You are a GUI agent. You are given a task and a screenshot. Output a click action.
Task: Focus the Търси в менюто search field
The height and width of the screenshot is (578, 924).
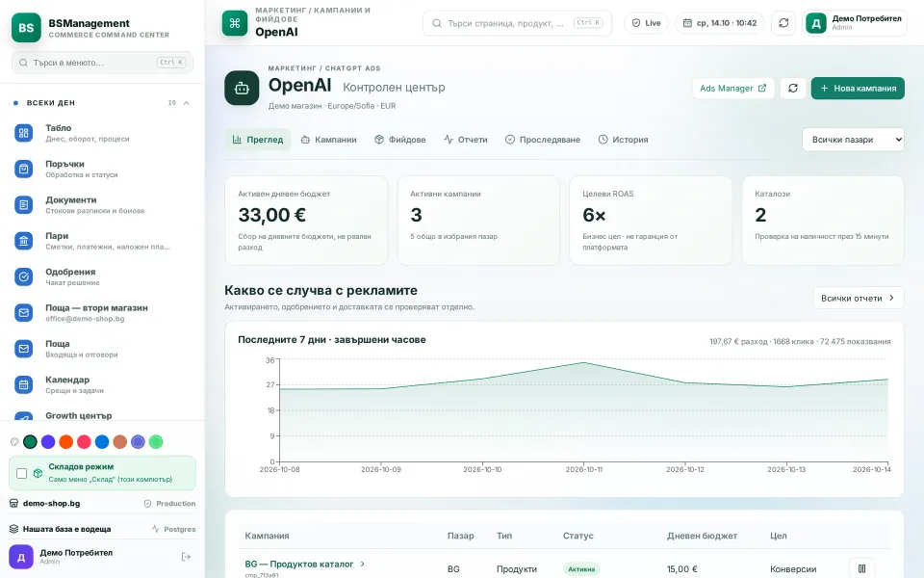102,63
